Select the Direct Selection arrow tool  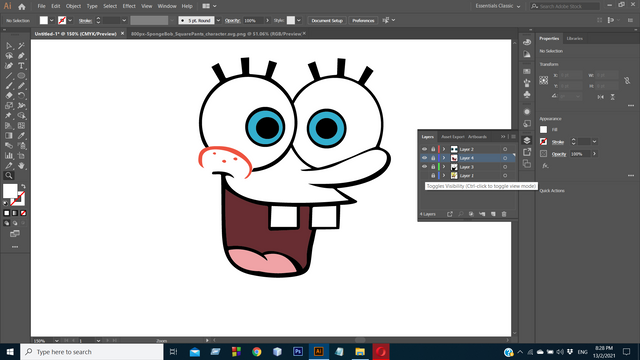[9, 46]
